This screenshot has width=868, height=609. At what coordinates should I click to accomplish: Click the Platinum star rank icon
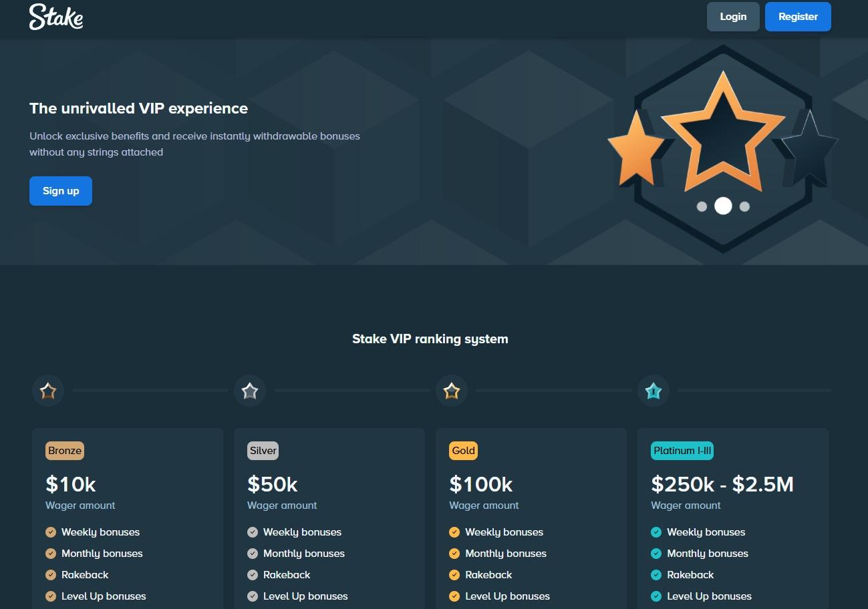click(x=654, y=391)
